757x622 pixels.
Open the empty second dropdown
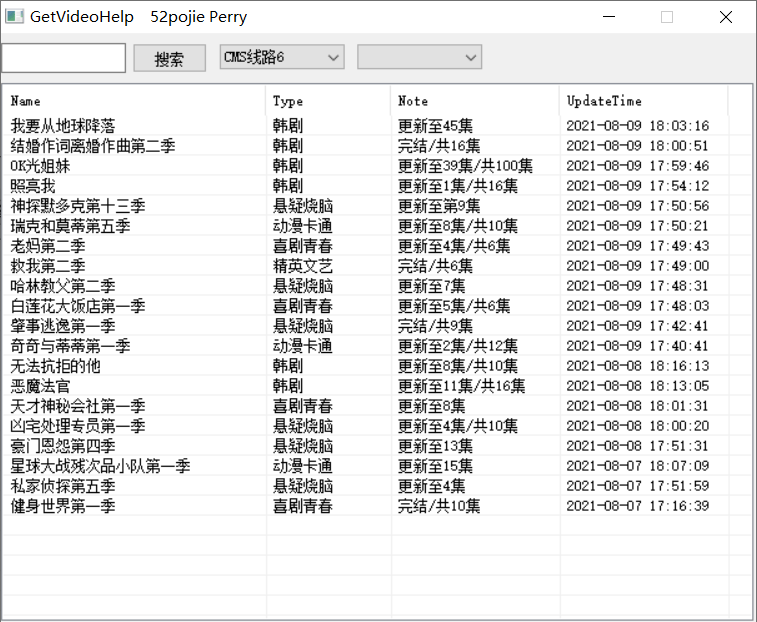click(x=420, y=57)
